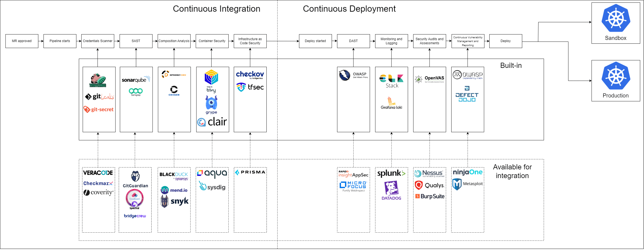
Task: Select the MR approved step box
Action: click(x=21, y=41)
